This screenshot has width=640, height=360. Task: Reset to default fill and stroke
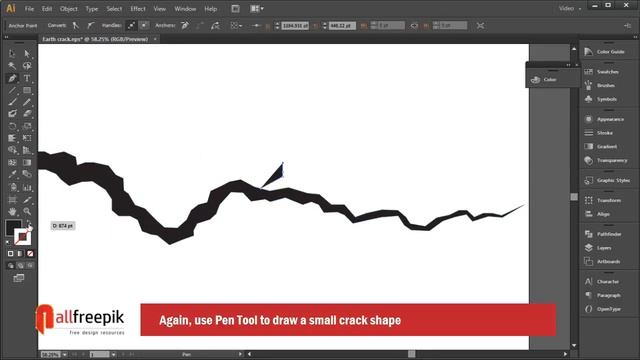[x=8, y=243]
